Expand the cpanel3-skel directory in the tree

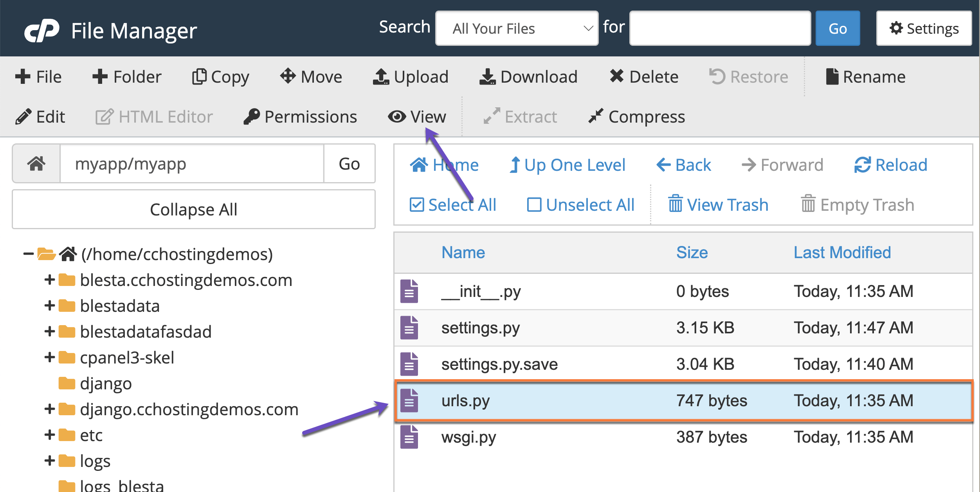click(x=49, y=357)
